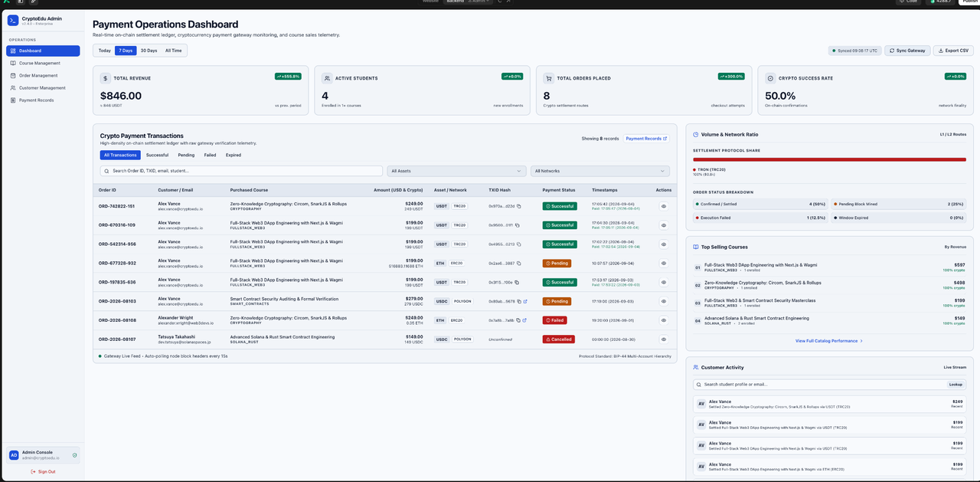Click the Lookup button in Customer Activity
This screenshot has height=482, width=980.
click(x=955, y=384)
